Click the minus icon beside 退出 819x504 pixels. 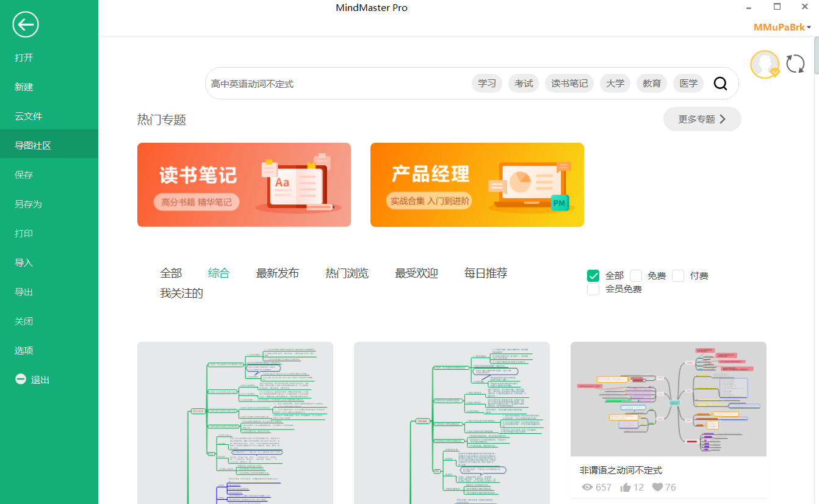(x=20, y=380)
